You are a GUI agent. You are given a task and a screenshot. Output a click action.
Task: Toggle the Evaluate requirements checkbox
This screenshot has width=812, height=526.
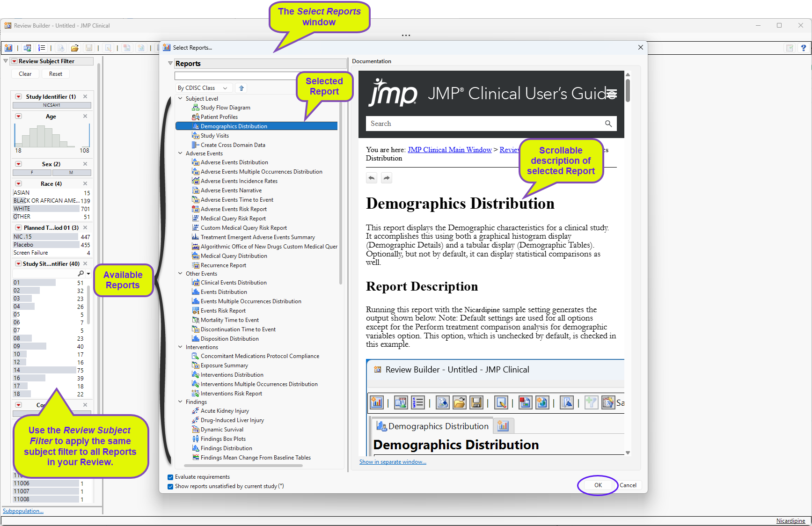170,477
